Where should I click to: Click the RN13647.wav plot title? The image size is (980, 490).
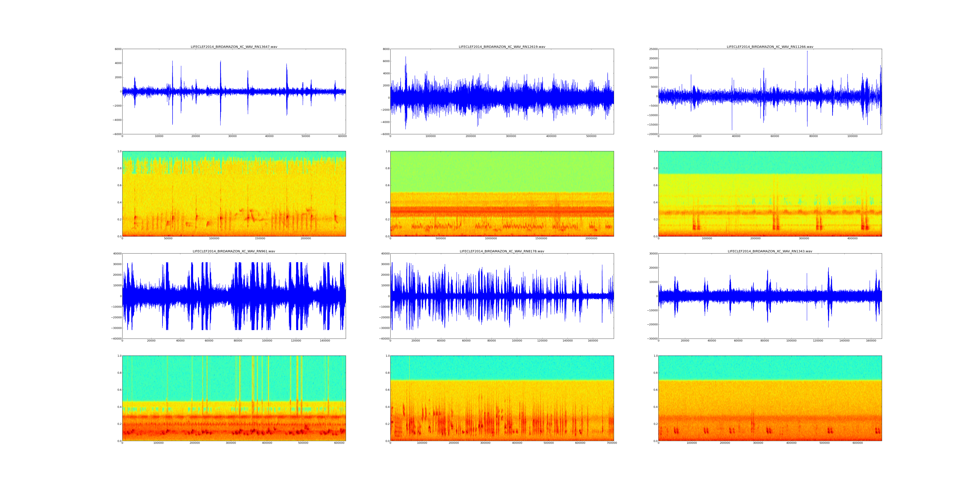(234, 47)
